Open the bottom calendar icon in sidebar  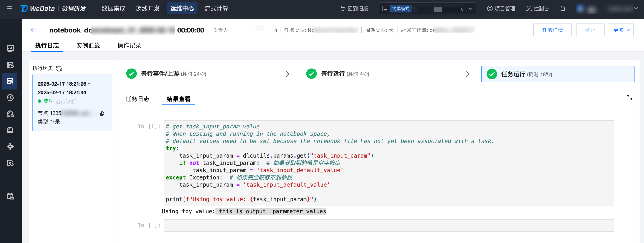coord(10,196)
